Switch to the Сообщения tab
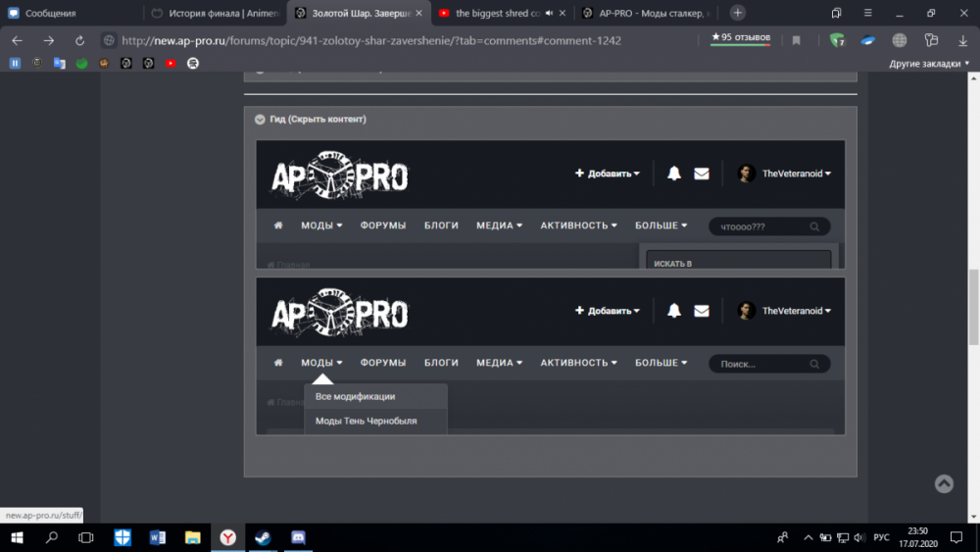The height and width of the screenshot is (552, 980). (x=69, y=14)
